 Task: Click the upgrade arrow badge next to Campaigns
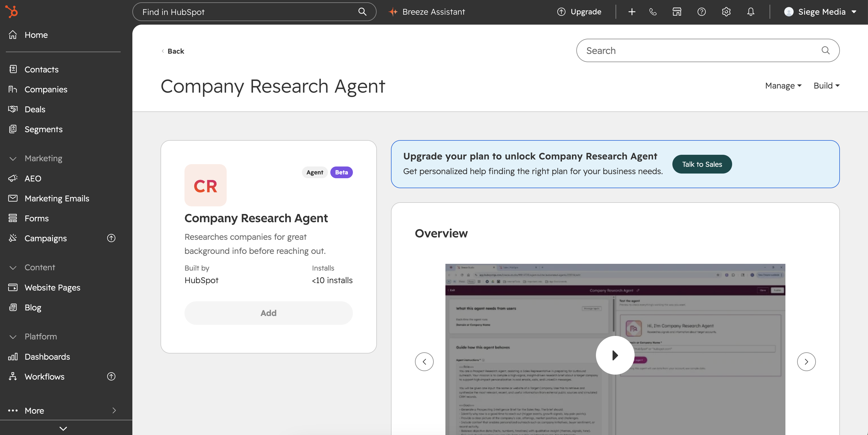click(x=111, y=238)
